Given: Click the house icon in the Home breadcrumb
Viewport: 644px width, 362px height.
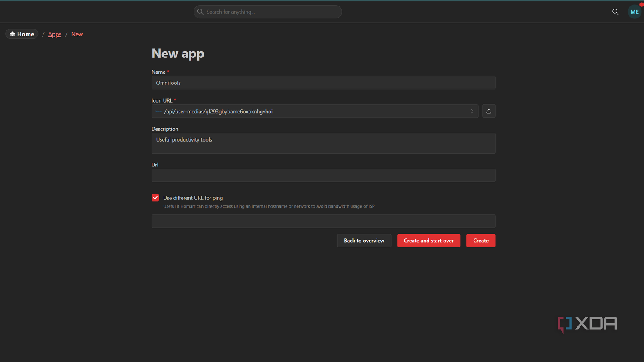Looking at the screenshot, I should [12, 34].
